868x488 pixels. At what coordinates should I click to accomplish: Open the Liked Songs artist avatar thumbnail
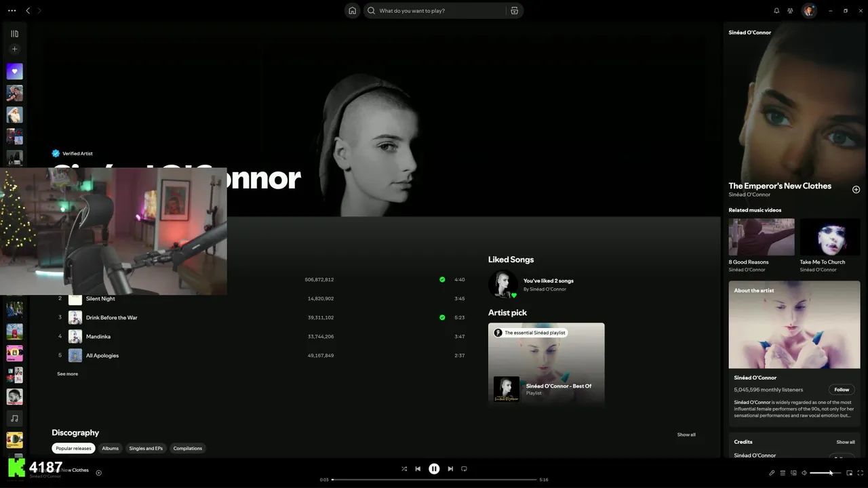(503, 285)
